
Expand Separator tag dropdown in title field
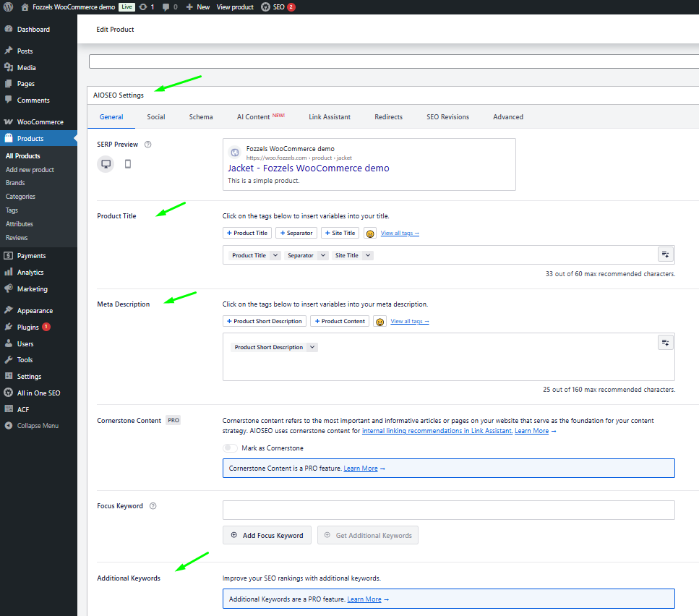(323, 255)
